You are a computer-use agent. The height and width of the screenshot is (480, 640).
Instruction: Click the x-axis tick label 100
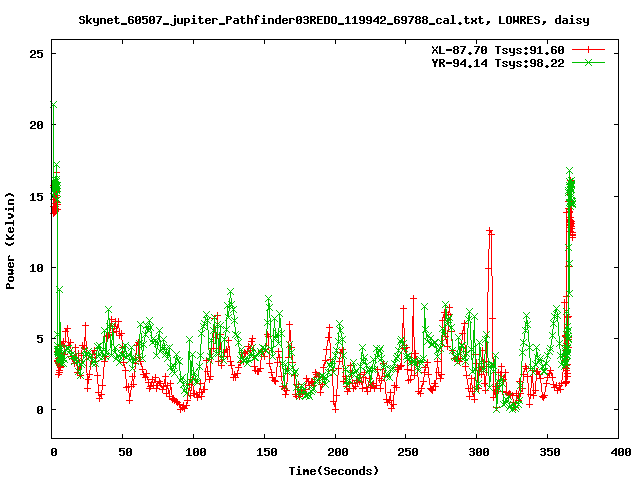pos(196,452)
